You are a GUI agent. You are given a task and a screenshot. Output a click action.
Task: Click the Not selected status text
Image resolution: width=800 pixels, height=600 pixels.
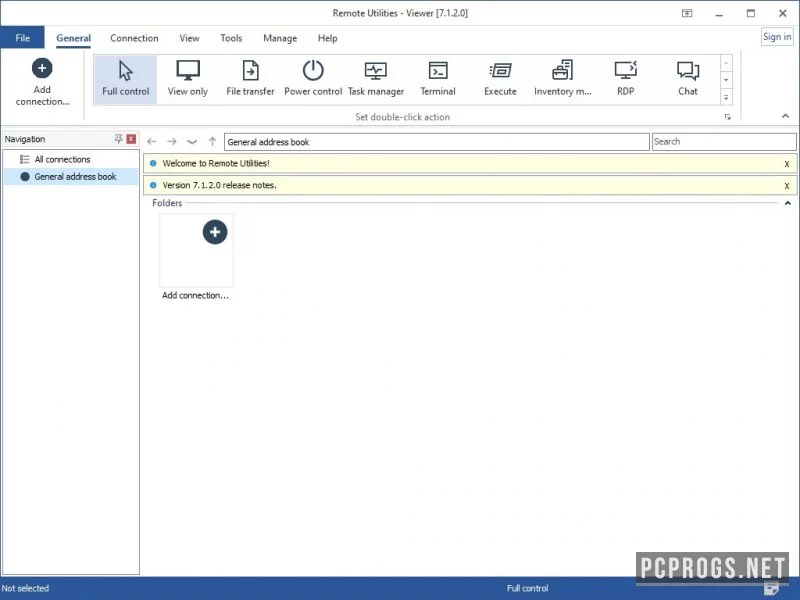click(x=26, y=588)
